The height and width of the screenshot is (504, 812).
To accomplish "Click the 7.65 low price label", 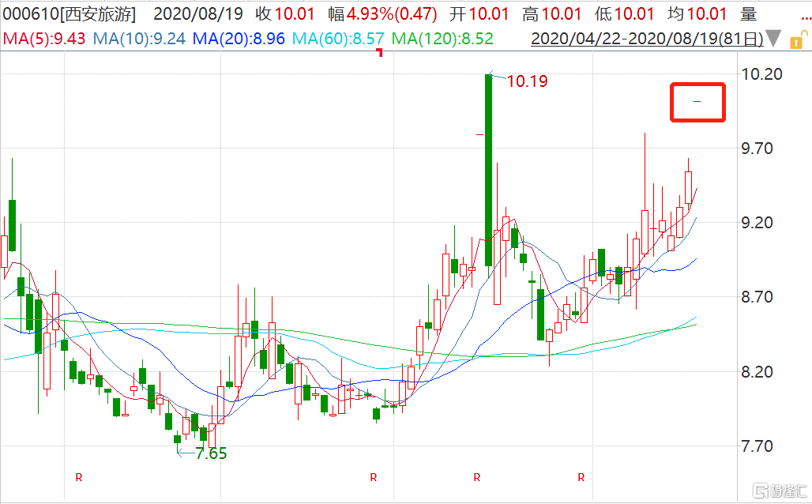I will [x=211, y=453].
